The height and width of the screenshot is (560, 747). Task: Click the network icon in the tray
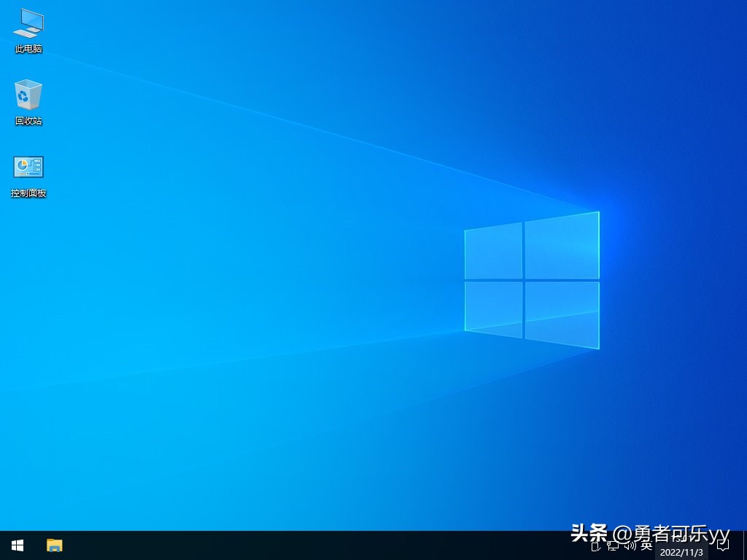click(612, 545)
